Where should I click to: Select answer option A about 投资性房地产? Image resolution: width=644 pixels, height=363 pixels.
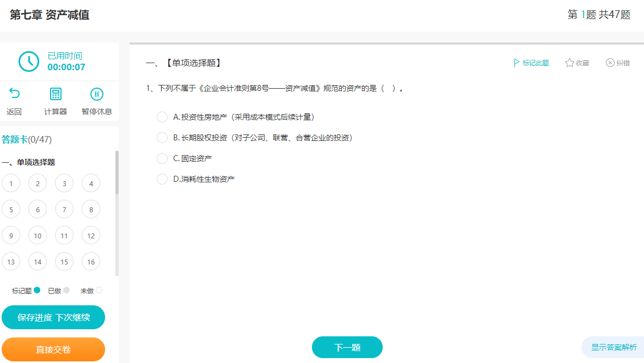click(x=162, y=116)
